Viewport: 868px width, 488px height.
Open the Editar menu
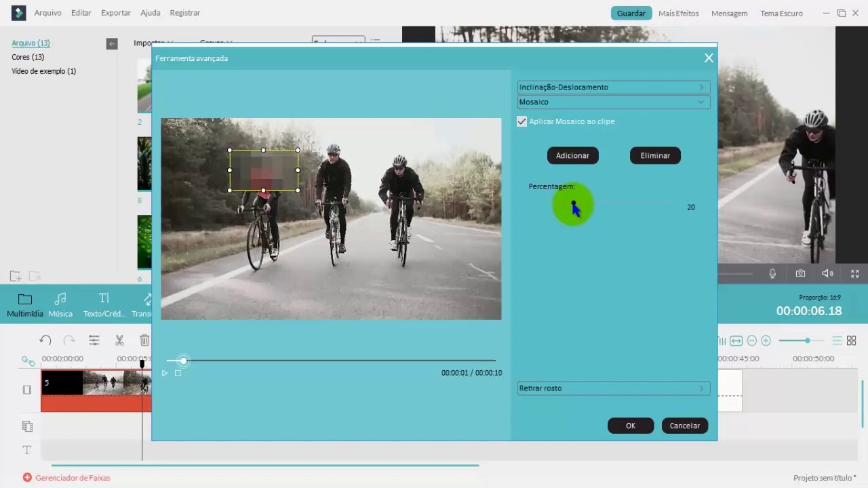(x=81, y=13)
